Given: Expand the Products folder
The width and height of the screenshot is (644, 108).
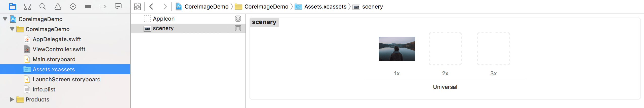Looking at the screenshot, I should tap(12, 99).
